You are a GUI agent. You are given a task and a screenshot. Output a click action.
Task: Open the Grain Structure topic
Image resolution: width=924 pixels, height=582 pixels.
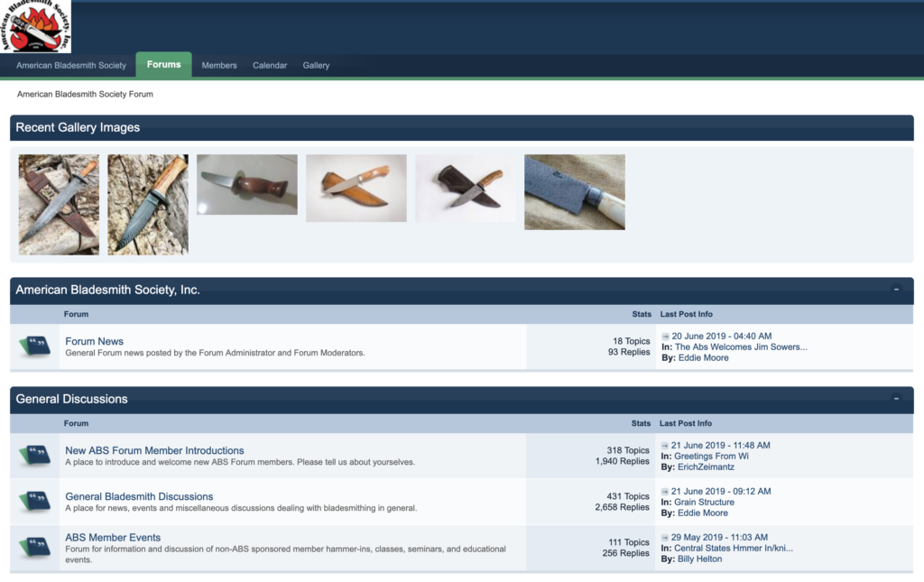[x=704, y=502]
